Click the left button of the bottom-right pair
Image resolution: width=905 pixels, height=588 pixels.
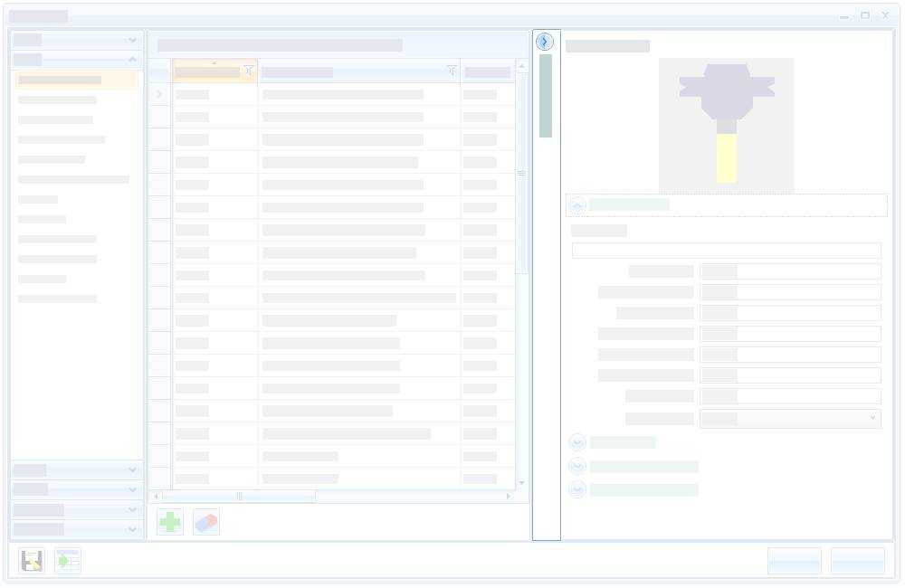(794, 561)
